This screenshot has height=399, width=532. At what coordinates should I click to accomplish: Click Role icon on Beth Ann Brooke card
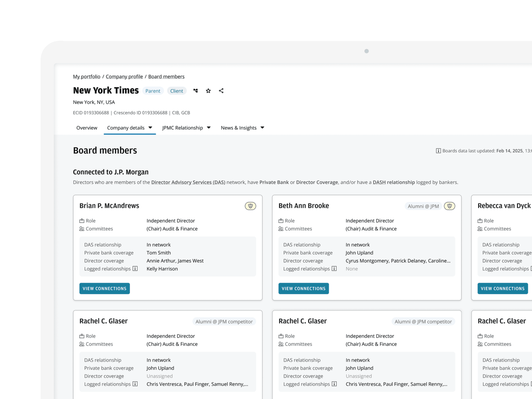[281, 221]
